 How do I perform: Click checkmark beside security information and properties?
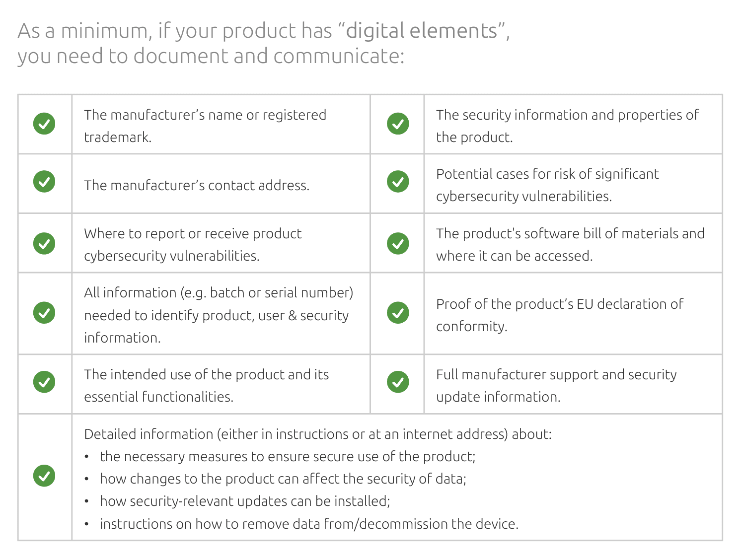[x=398, y=124]
